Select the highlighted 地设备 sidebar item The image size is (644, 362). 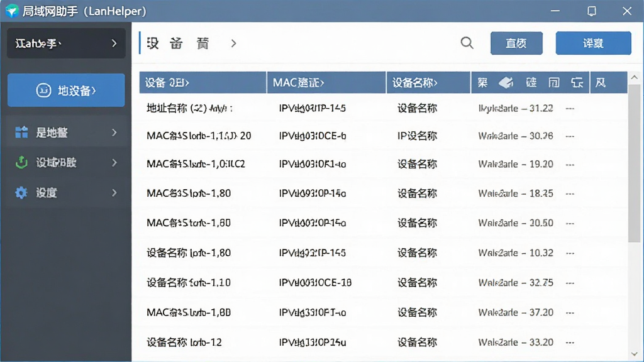[66, 90]
